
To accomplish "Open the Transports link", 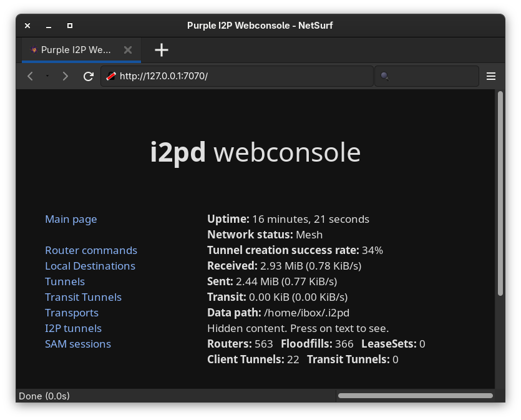I will click(x=72, y=313).
